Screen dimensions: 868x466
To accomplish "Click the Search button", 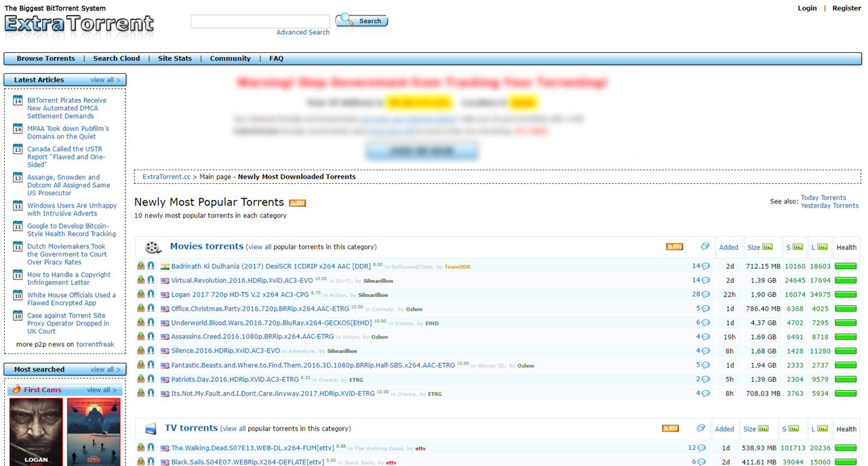I will pos(361,20).
